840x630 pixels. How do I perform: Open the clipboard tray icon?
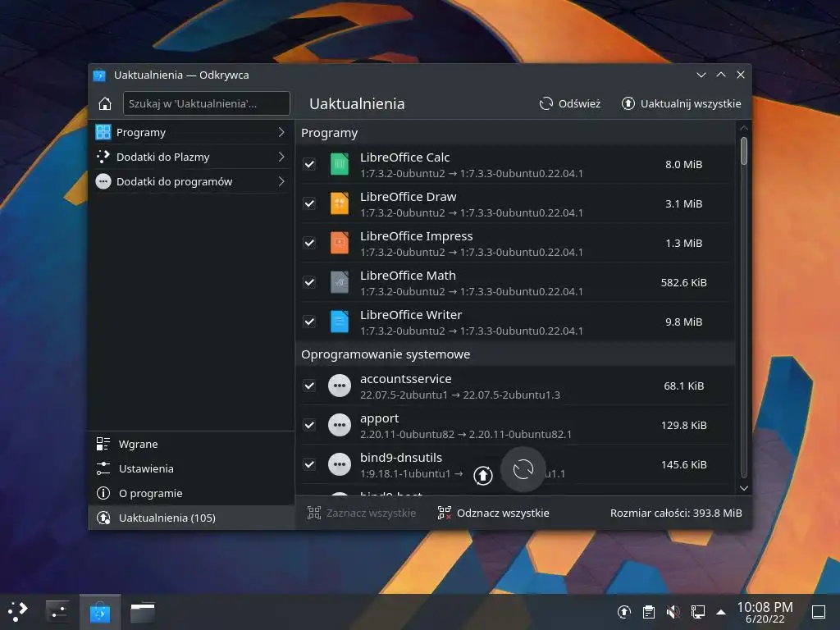(649, 611)
